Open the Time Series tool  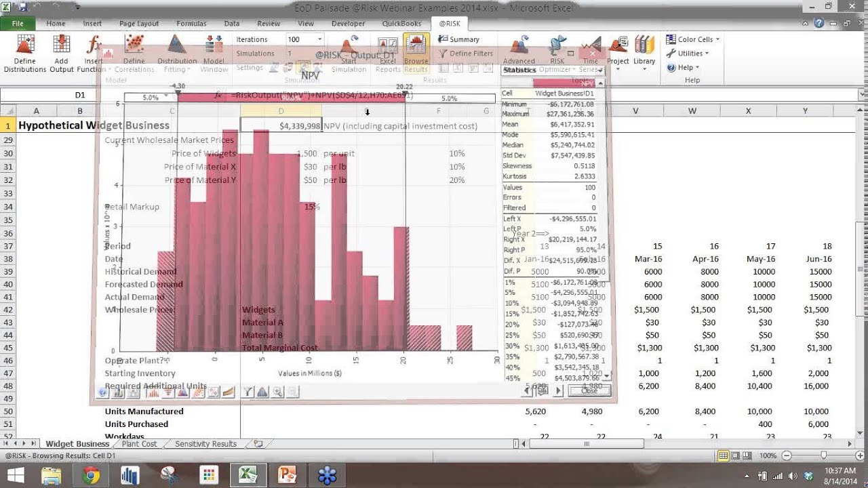coord(590,54)
